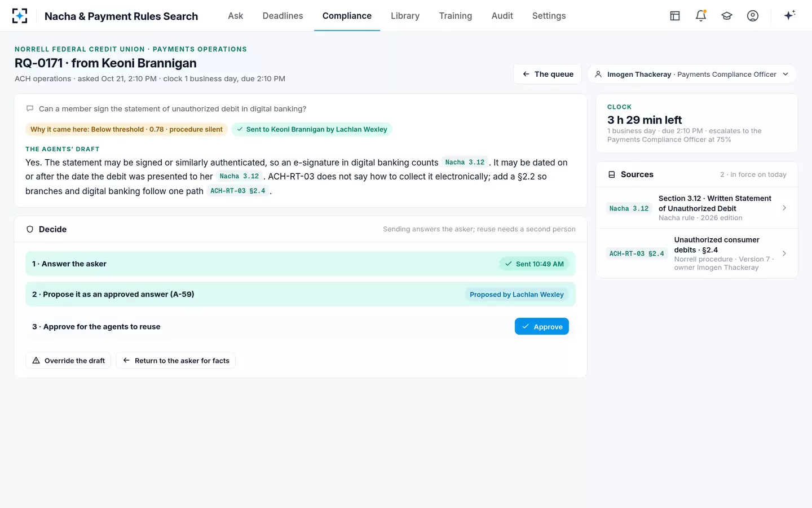The image size is (812, 508).
Task: Click the first Nacha 3.12 citation chip in draft
Action: pos(465,162)
